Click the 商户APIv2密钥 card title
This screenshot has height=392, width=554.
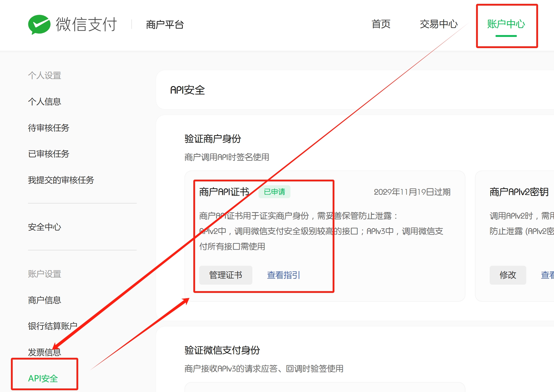(x=519, y=192)
